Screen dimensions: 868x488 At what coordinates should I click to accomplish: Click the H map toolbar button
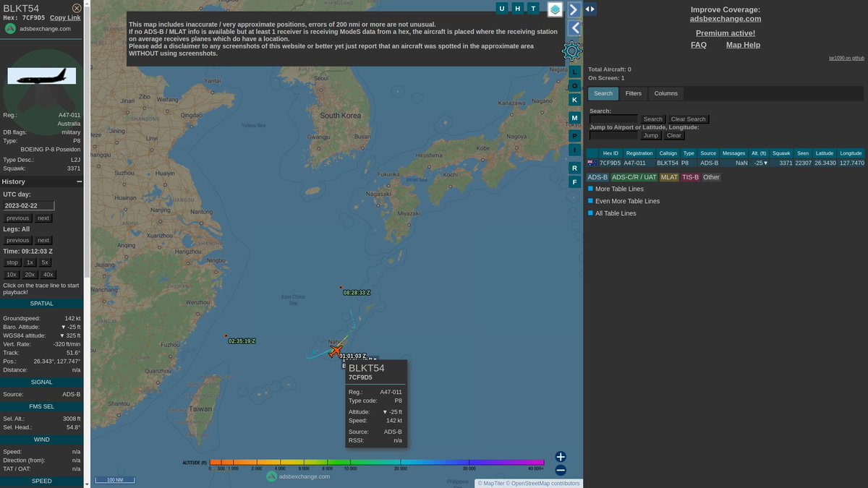[x=518, y=9]
